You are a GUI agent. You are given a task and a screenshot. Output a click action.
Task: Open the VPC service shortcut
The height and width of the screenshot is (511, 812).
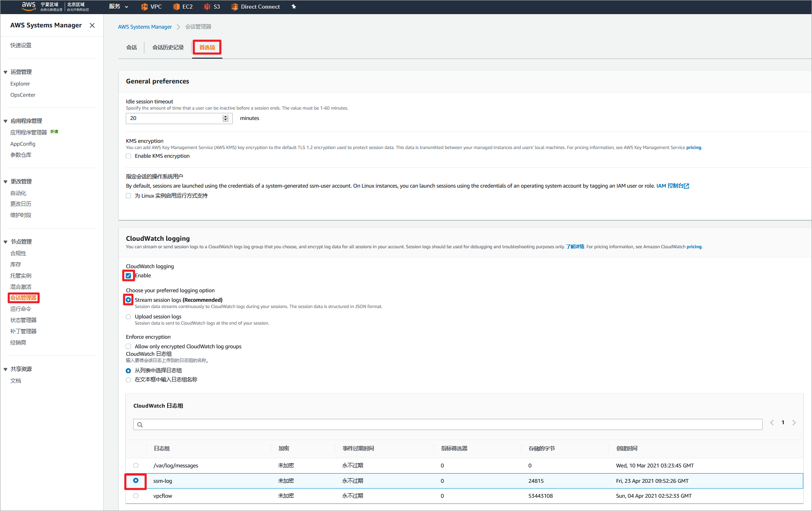click(x=151, y=7)
